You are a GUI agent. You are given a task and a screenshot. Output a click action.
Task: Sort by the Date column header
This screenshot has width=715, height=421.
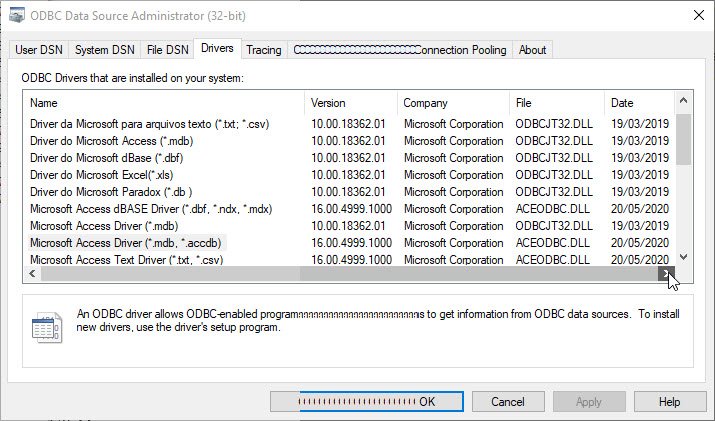639,103
